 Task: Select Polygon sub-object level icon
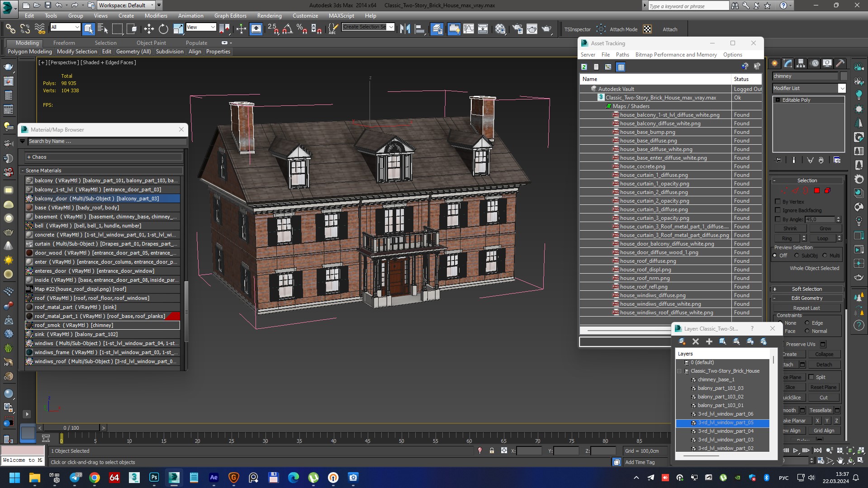tap(817, 190)
